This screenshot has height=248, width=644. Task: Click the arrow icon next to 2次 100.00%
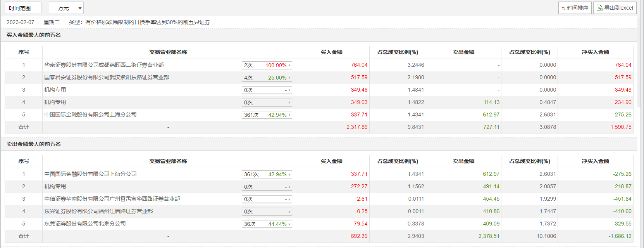pos(289,66)
